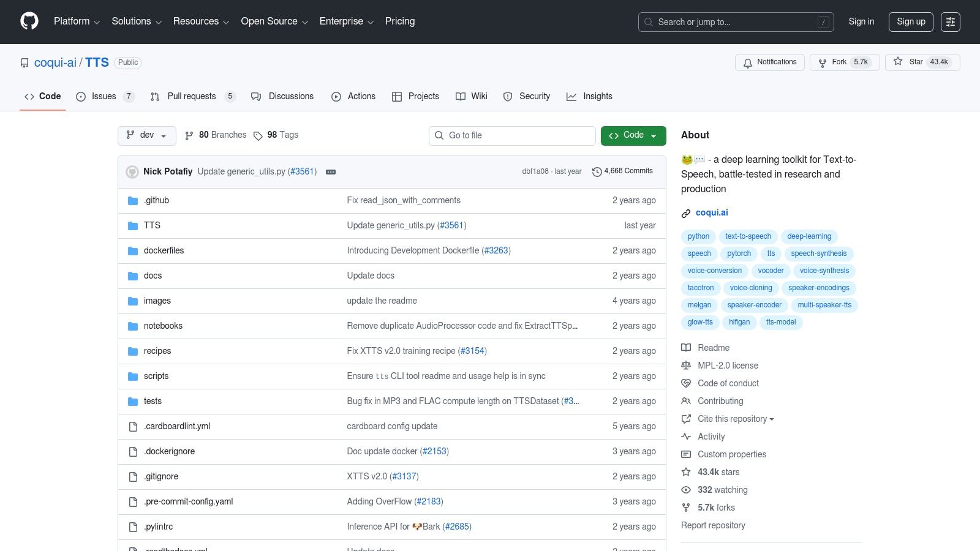Open the dockerfiles folder
This screenshot has width=980, height=551.
pos(164,250)
